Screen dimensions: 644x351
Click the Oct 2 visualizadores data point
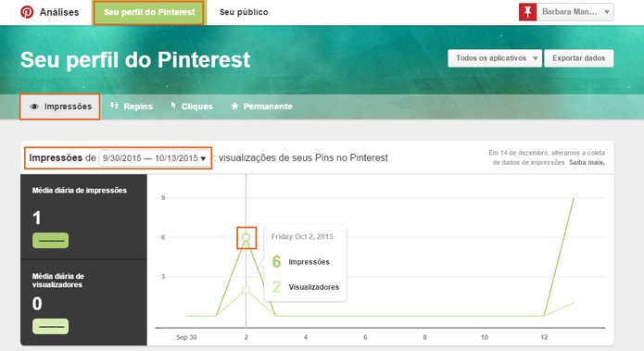[246, 290]
